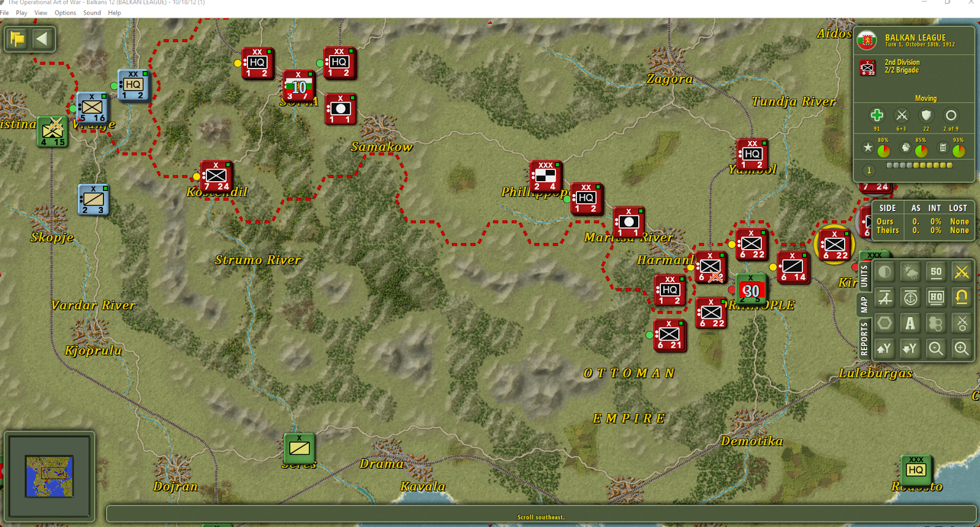Toggle the airfield overlay button
This screenshot has height=527, width=980.
click(x=884, y=297)
